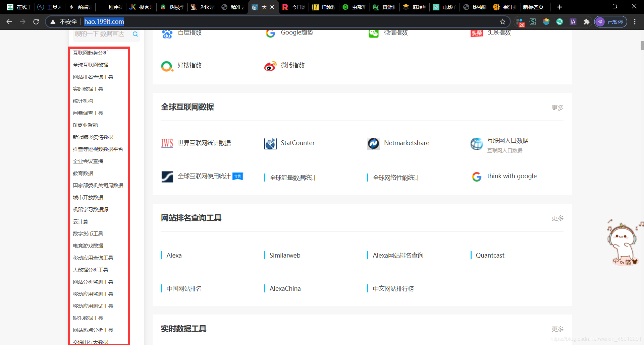Select 数字货币工具 in sidebar

[88, 234]
